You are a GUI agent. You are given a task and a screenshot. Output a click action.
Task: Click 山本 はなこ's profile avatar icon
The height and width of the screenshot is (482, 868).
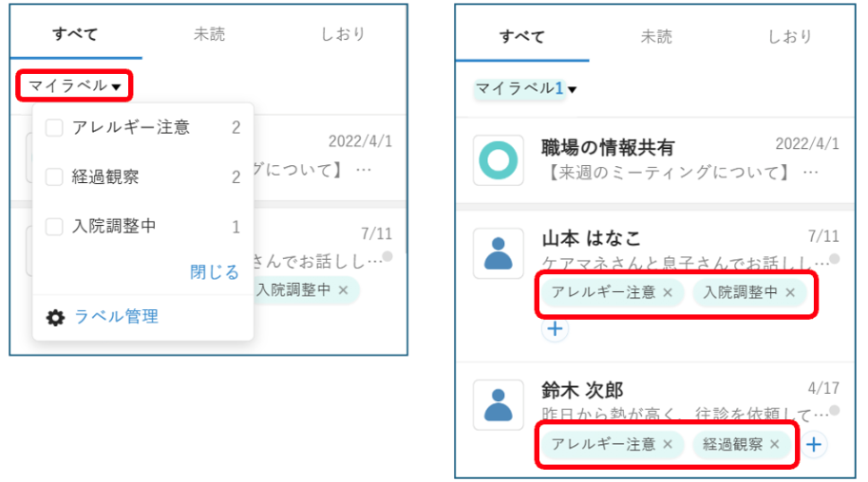499,253
